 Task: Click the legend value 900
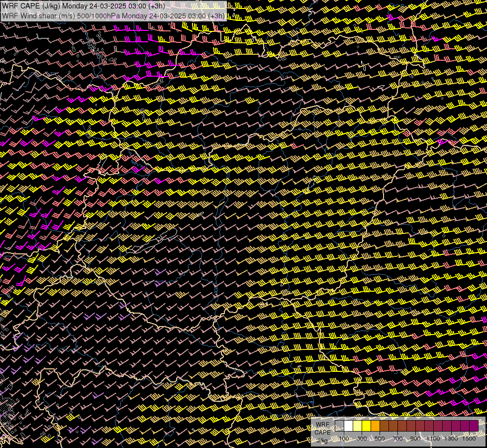click(415, 439)
